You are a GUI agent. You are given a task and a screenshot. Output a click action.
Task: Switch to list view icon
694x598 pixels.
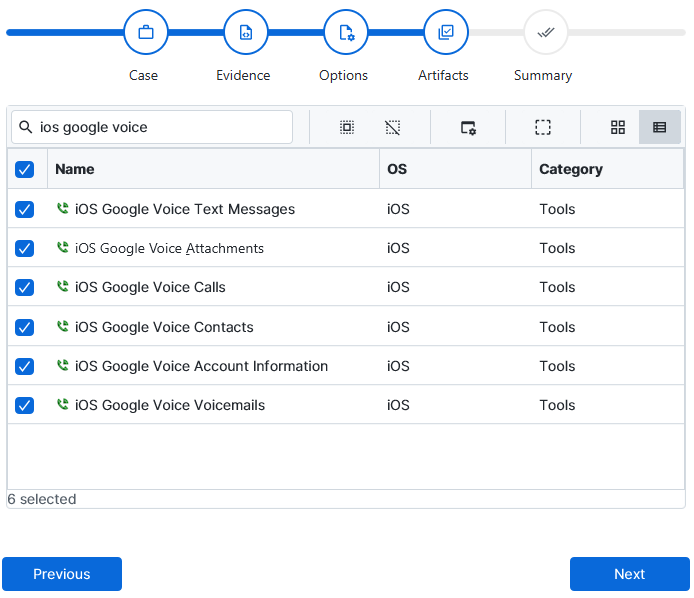click(x=659, y=127)
